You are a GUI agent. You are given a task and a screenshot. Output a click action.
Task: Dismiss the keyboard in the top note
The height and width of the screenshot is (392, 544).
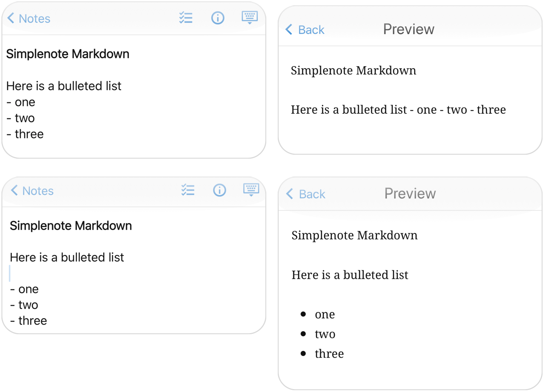pos(249,17)
